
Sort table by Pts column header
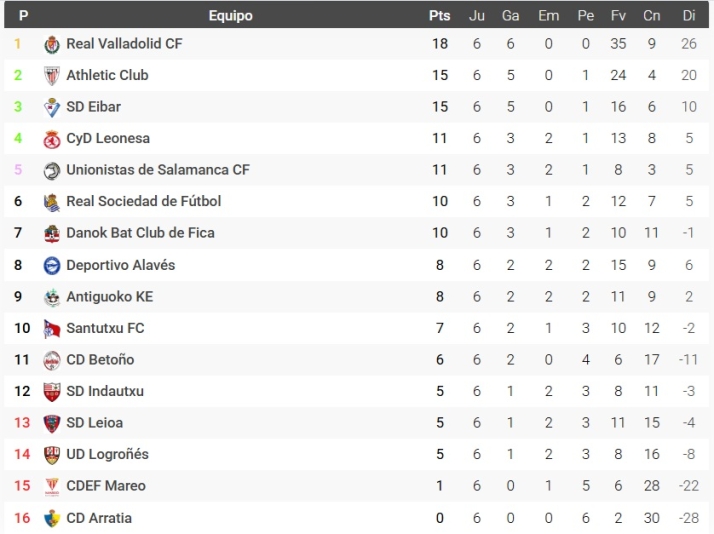439,15
